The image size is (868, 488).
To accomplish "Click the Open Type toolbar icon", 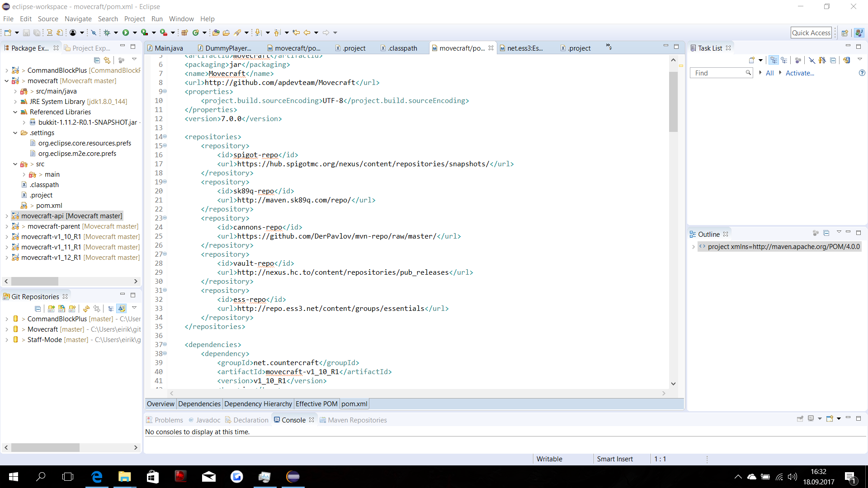I will point(216,33).
